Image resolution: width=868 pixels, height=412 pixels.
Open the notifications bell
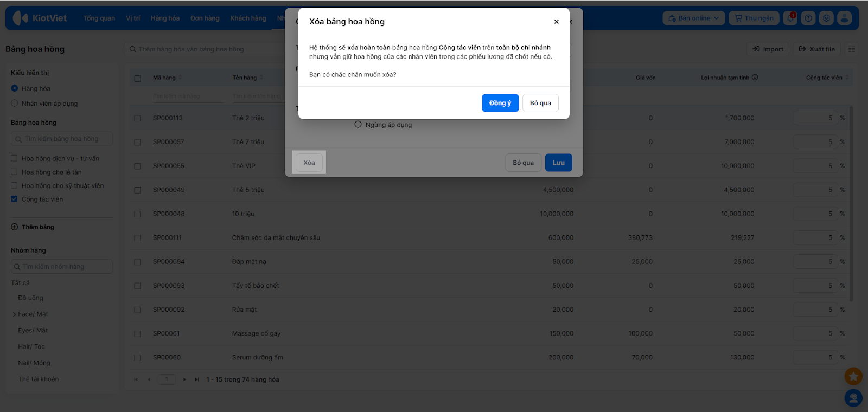point(790,18)
